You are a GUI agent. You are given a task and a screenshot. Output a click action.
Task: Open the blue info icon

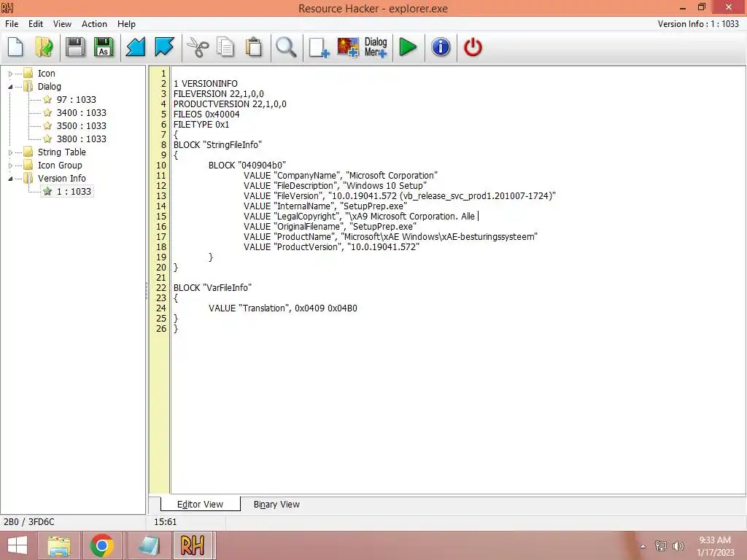coord(441,47)
